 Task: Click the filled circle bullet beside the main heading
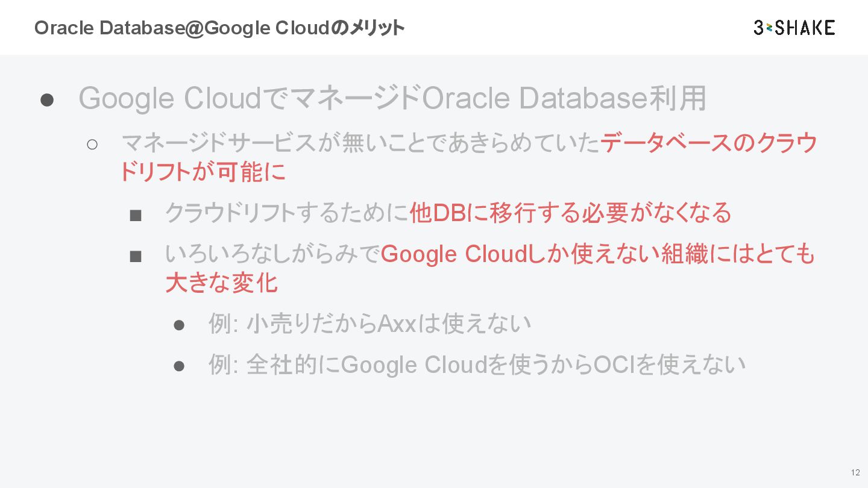point(48,100)
